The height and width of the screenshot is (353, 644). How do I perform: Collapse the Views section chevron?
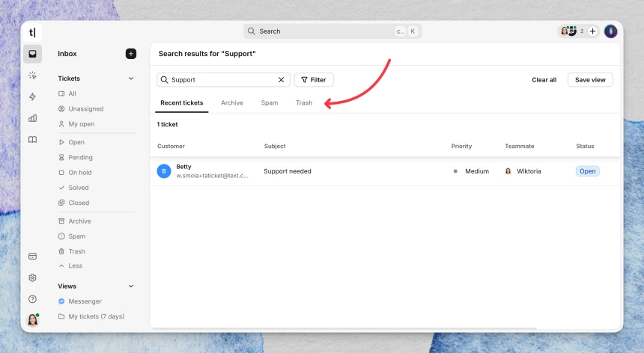click(131, 286)
